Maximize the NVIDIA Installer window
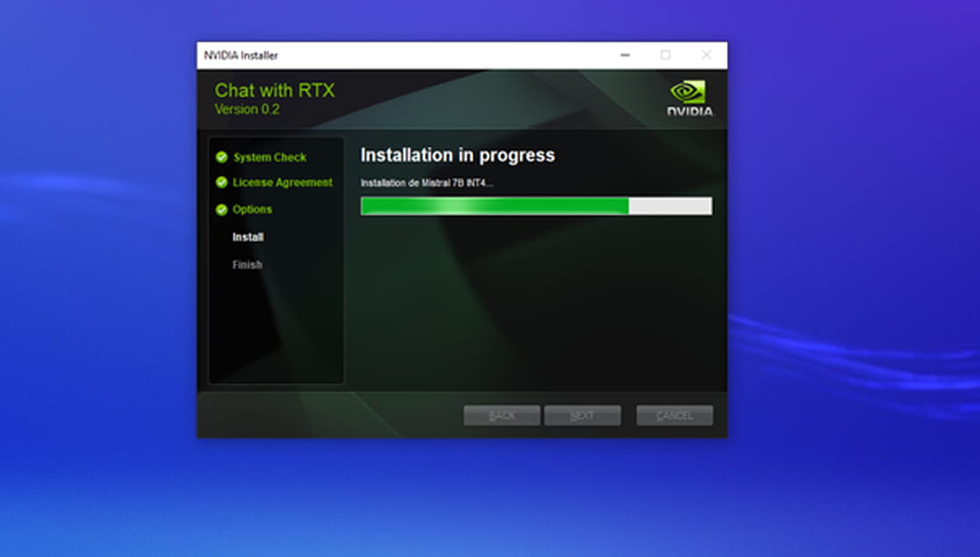The height and width of the screenshot is (557, 980). click(666, 55)
